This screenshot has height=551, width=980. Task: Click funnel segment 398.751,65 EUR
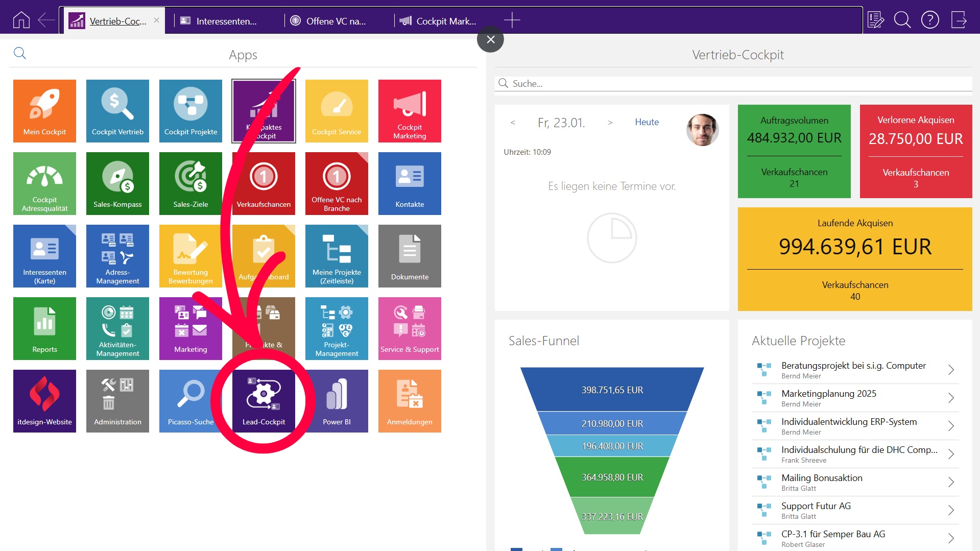(x=612, y=390)
